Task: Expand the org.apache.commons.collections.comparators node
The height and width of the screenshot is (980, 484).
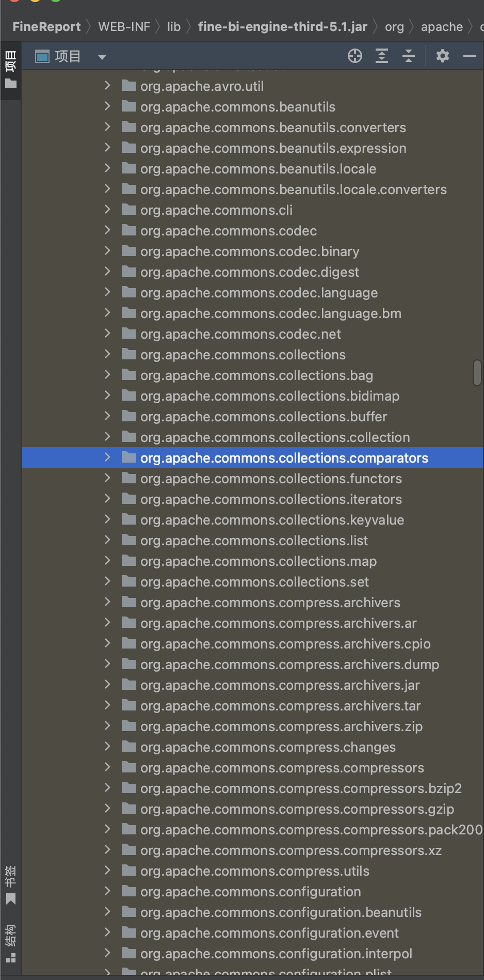Action: point(107,457)
